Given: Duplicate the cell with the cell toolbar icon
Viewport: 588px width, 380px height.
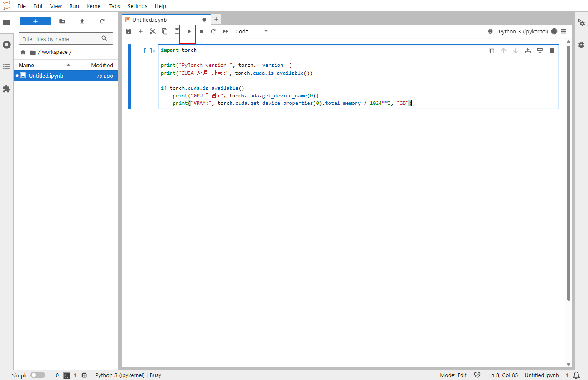Looking at the screenshot, I should click(492, 51).
